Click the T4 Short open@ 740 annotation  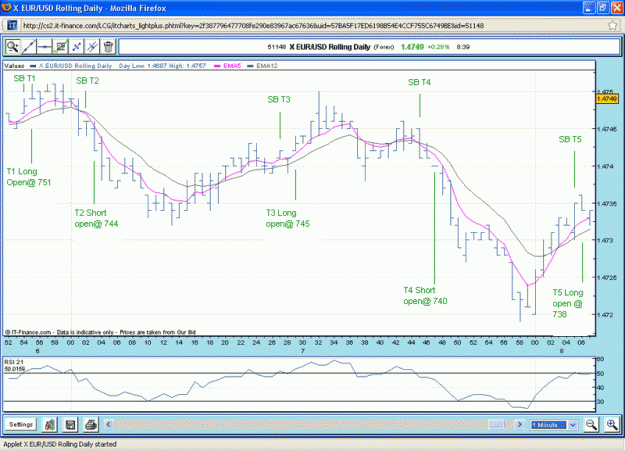coord(425,295)
